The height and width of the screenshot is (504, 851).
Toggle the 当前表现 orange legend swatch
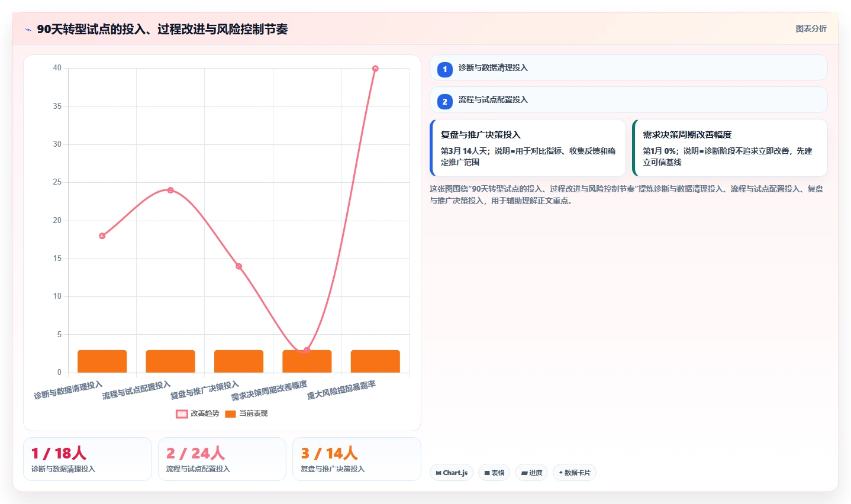click(x=230, y=413)
